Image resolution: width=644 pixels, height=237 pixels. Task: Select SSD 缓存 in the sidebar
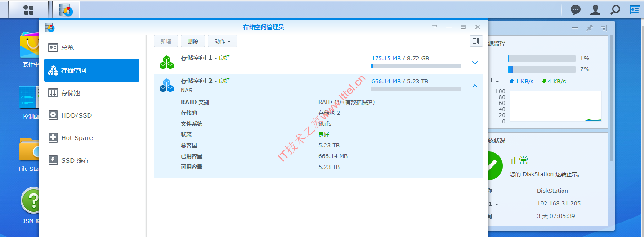click(x=92, y=160)
